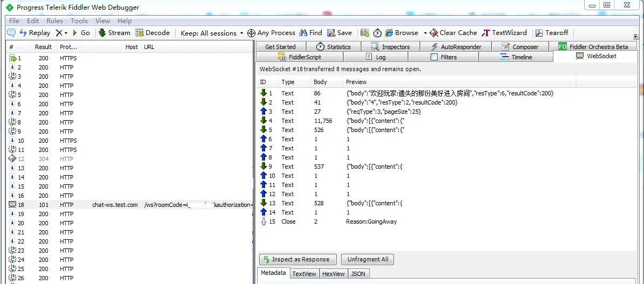Select message 13 with body 528
The image size is (644, 284).
click(447, 203)
